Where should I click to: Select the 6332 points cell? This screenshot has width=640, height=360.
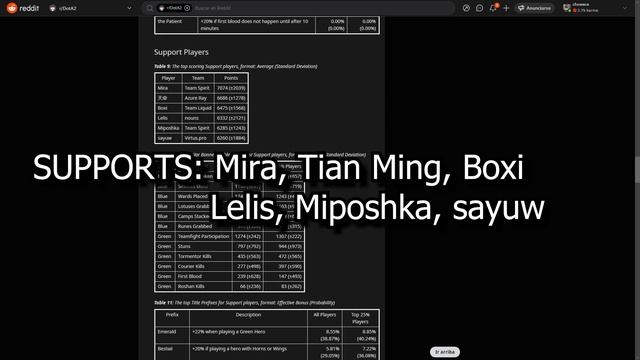click(x=231, y=118)
